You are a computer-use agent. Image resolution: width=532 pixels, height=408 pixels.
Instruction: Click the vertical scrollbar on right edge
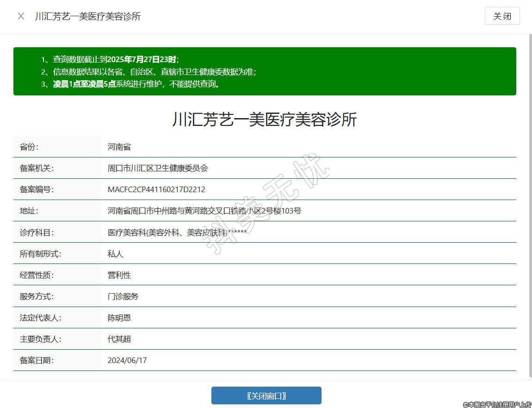[x=530, y=208]
